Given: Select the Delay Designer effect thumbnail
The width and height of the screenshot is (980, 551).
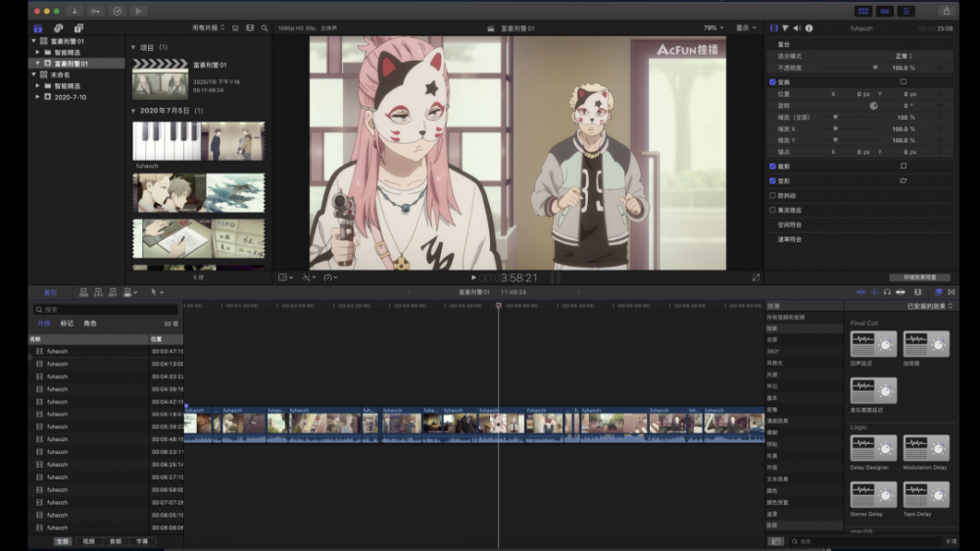Looking at the screenshot, I should coord(873,448).
